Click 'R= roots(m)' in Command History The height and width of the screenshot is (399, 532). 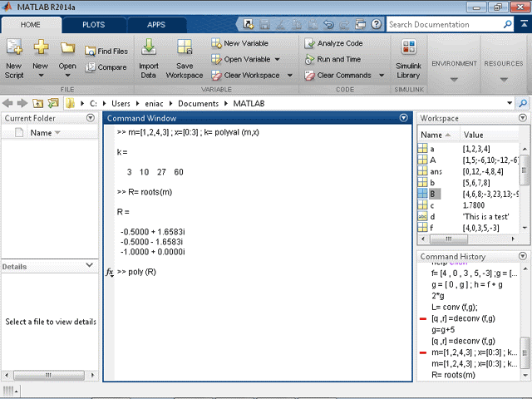coord(453,375)
